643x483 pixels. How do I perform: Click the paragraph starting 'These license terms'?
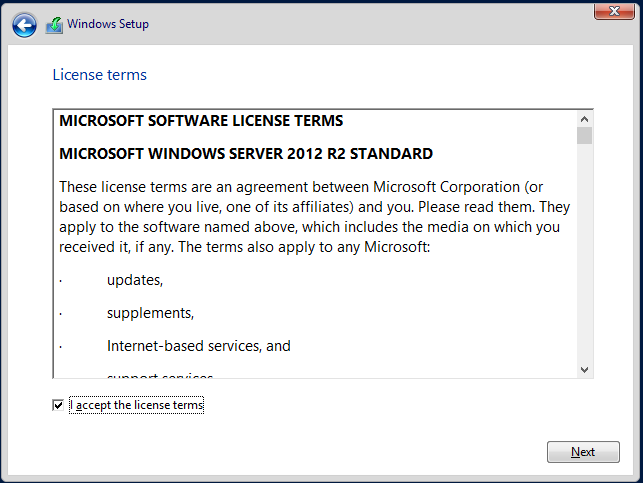click(315, 217)
